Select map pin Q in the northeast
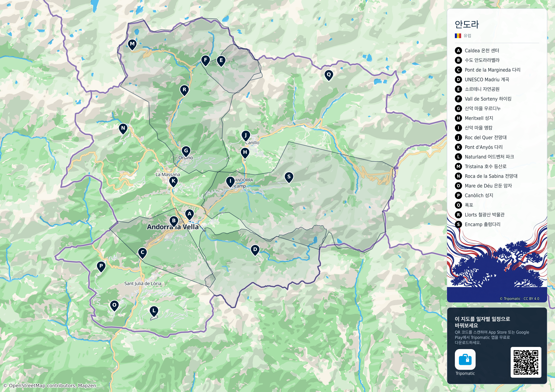Screen dimensions: 555x392 pyautogui.click(x=329, y=75)
